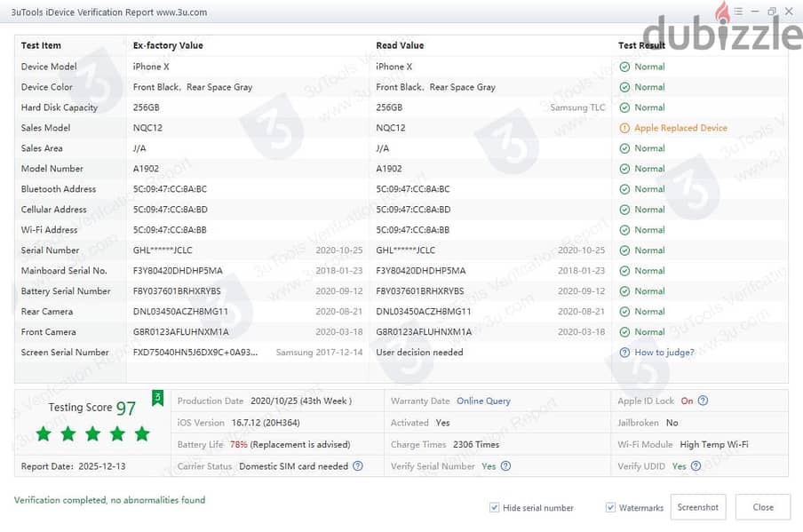This screenshot has width=803, height=532.
Task: Click the green 3uTools bookmark badge near score
Action: (x=157, y=398)
